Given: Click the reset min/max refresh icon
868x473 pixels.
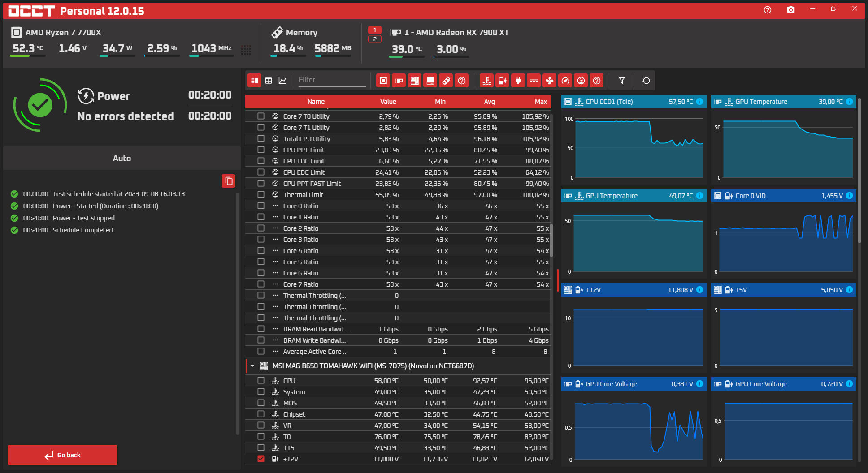Looking at the screenshot, I should coord(646,81).
